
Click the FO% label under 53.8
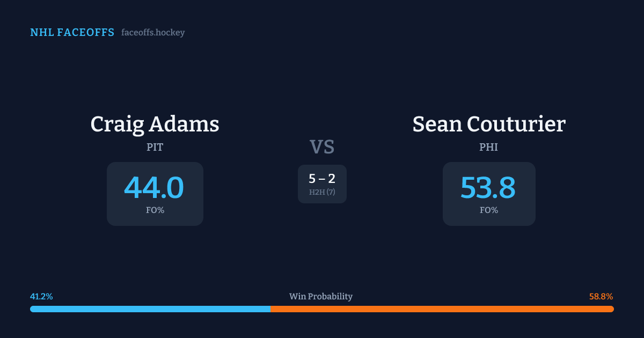click(488, 210)
